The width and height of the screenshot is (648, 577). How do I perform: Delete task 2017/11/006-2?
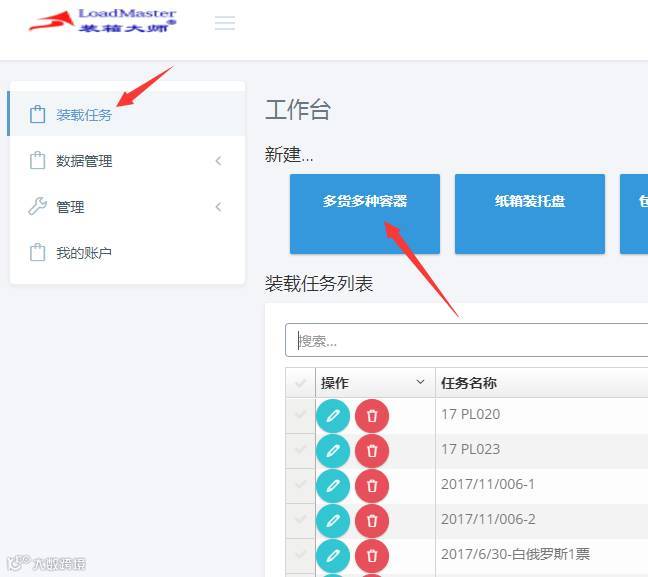[372, 521]
